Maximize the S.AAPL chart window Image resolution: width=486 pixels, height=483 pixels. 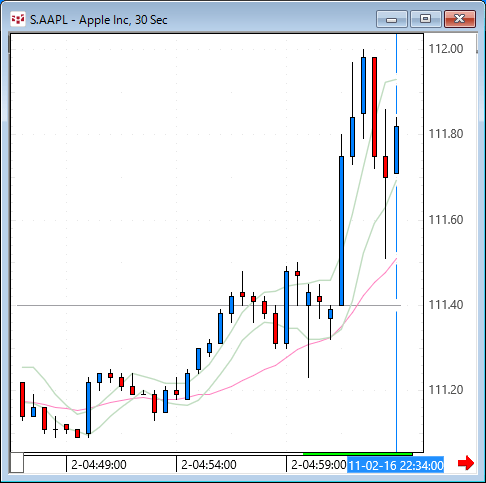coord(425,19)
